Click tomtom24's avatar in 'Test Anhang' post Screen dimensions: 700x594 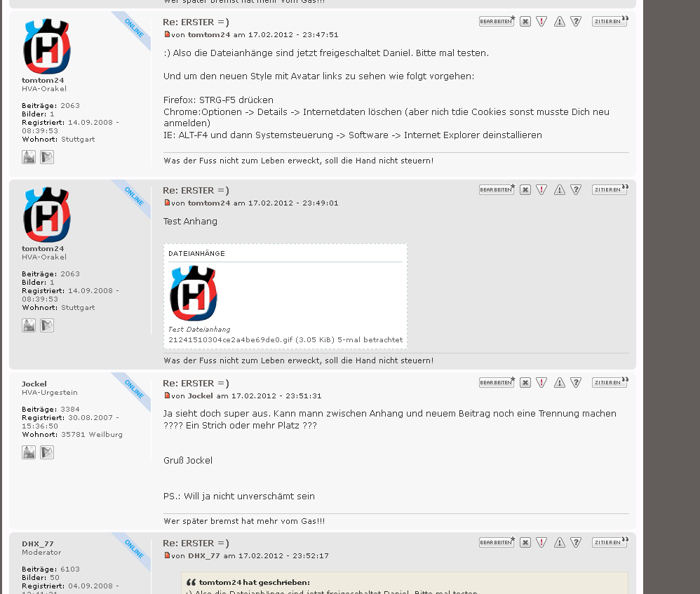point(47,215)
